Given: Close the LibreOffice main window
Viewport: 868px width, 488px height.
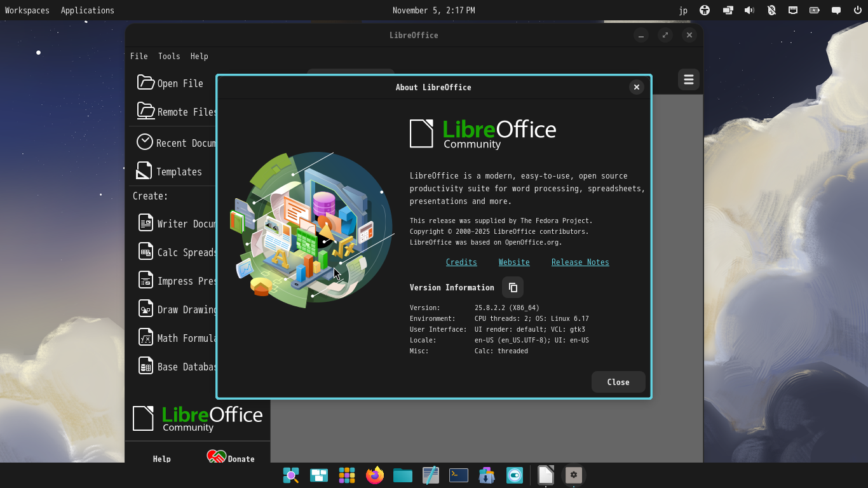Looking at the screenshot, I should [689, 36].
